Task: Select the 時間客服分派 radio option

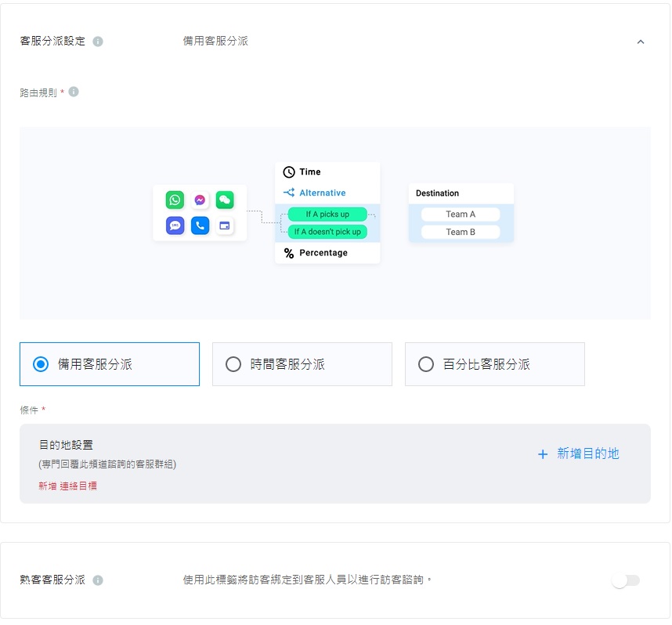Action: 233,364
